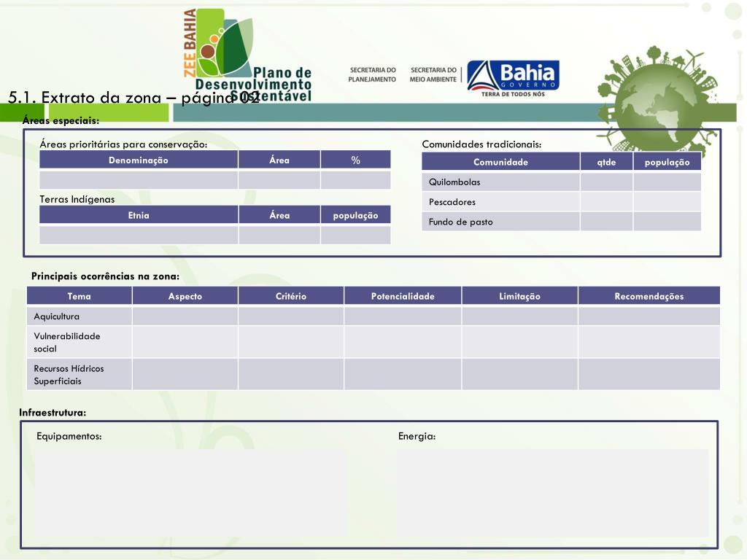Select the 'Fundo de pasto' row
747x560 pixels.
pos(561,222)
